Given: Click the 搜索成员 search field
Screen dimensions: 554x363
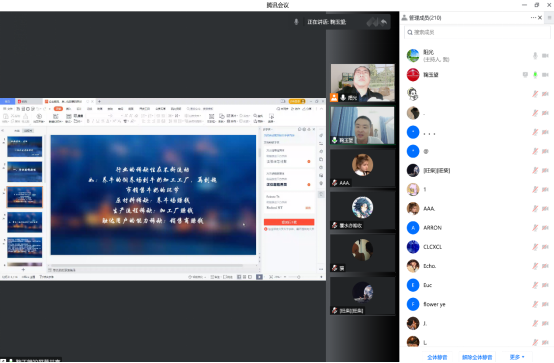Looking at the screenshot, I should 477,32.
